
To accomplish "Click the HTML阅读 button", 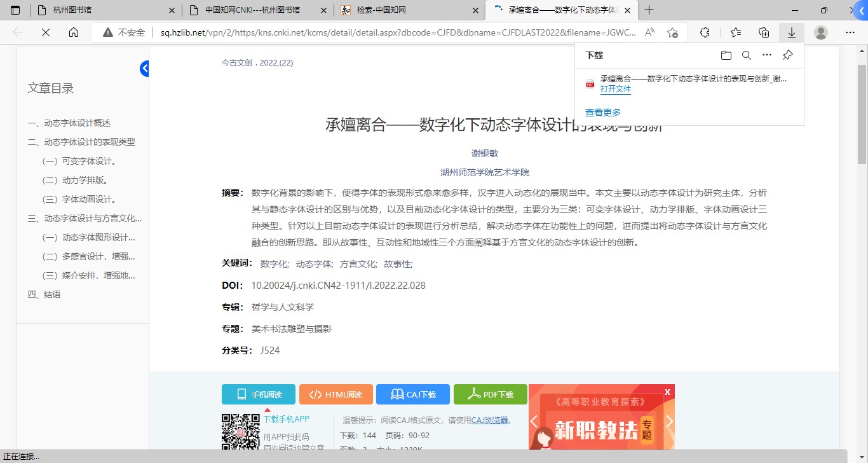I will pos(336,394).
